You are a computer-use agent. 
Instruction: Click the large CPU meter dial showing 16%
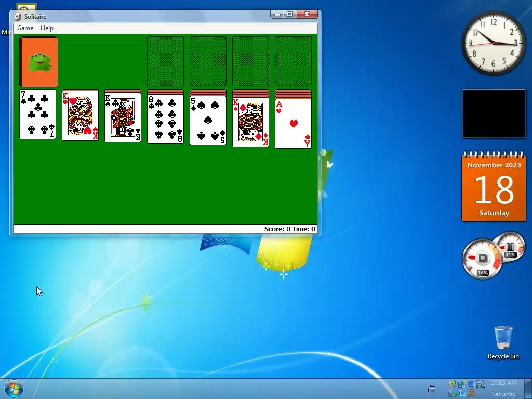(x=482, y=259)
